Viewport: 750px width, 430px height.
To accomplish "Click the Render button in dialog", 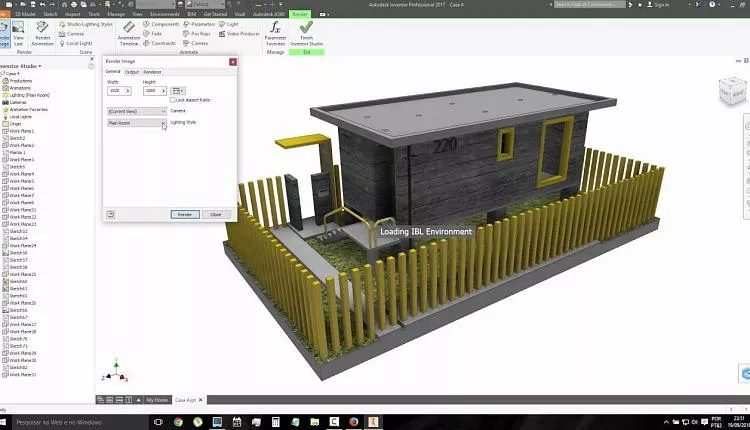I will click(184, 214).
